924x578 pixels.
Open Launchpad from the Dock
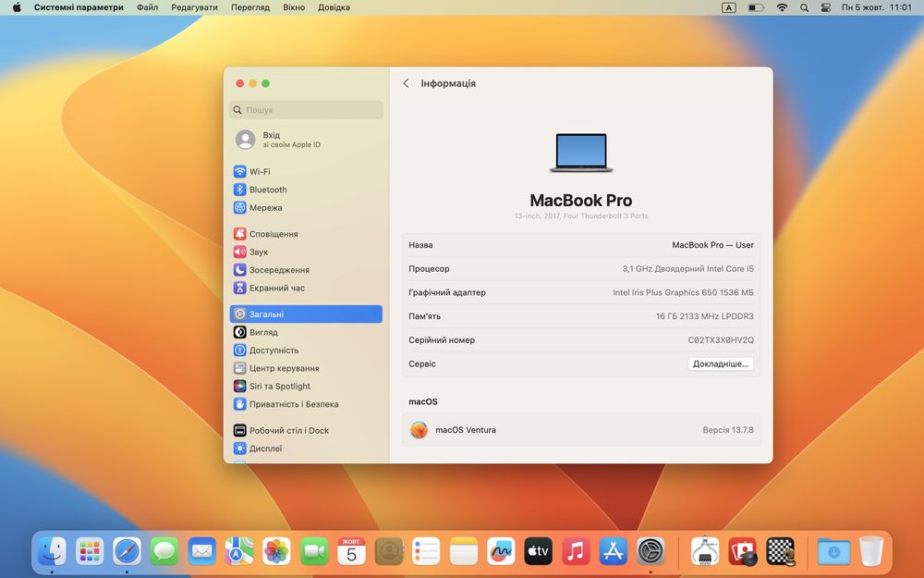coord(90,551)
